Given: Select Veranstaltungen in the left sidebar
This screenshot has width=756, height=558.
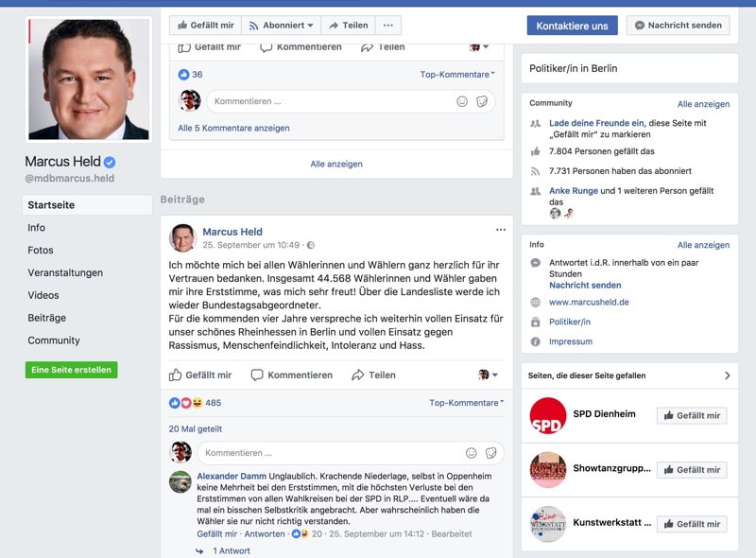Looking at the screenshot, I should (64, 273).
